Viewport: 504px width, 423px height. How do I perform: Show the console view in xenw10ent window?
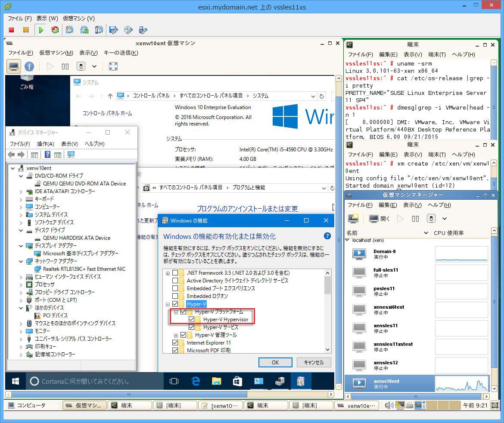click(14, 66)
